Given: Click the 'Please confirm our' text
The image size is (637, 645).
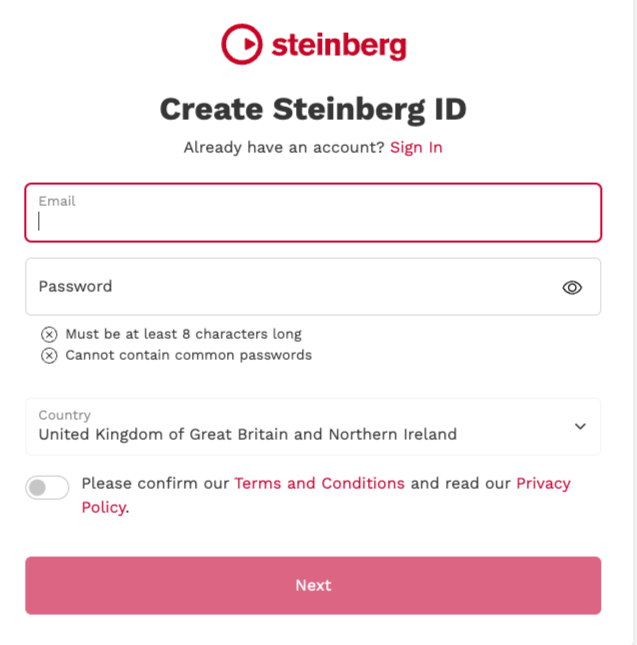Looking at the screenshot, I should click(155, 483).
